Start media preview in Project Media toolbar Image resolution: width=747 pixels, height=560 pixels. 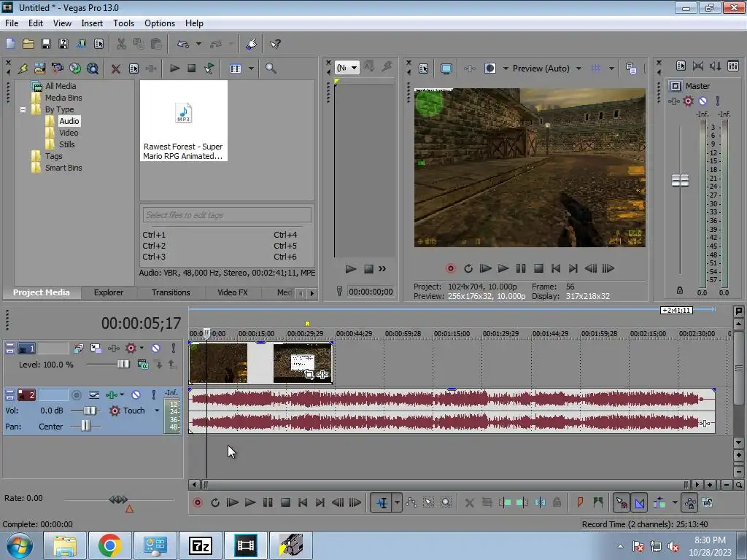(174, 68)
